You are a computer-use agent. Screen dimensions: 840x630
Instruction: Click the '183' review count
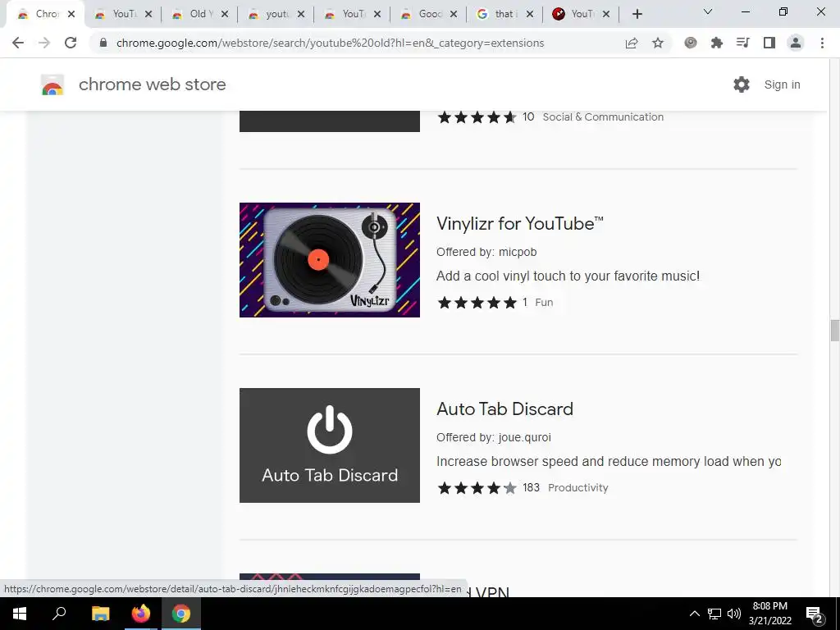531,487
